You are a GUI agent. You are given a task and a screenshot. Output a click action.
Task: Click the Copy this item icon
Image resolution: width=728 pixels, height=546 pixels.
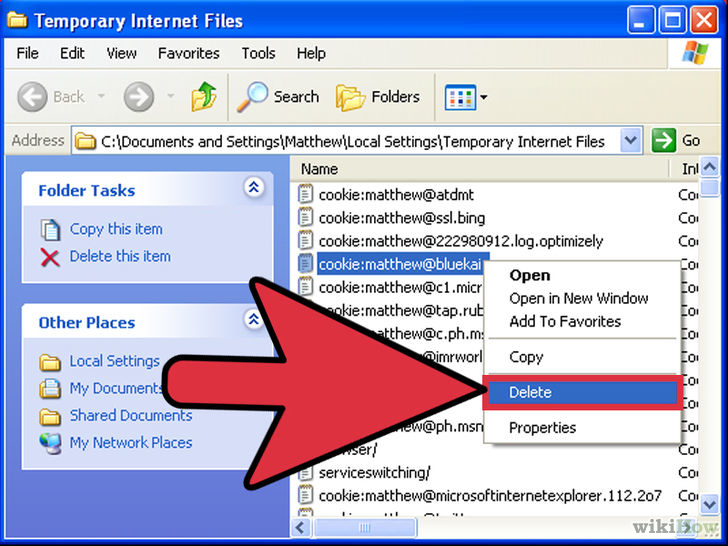click(x=50, y=229)
